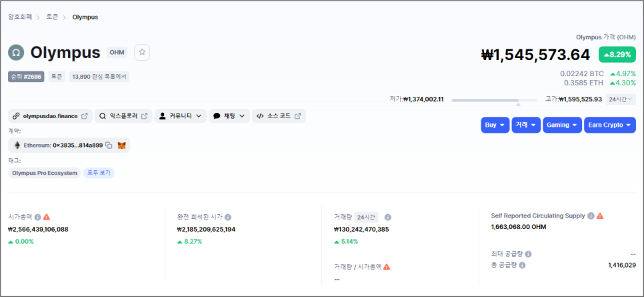
Task: Click the info icon beside 총 공급량
Action: pyautogui.click(x=522, y=265)
